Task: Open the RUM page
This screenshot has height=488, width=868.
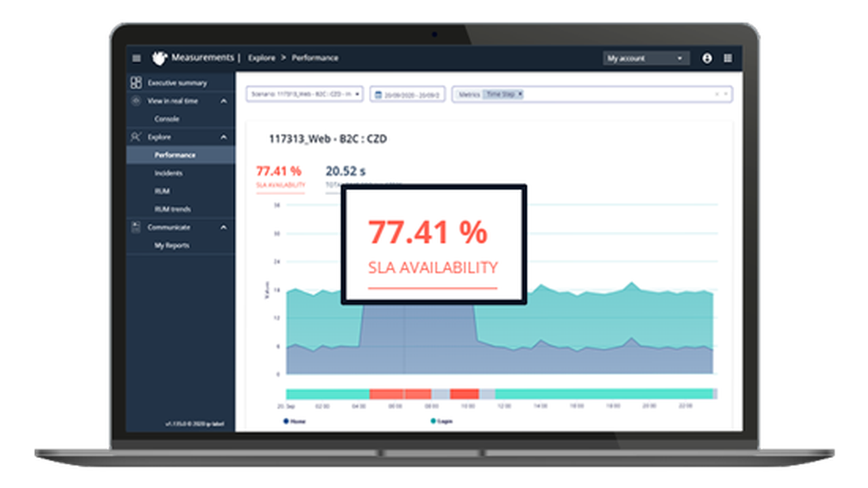Action: 161,191
